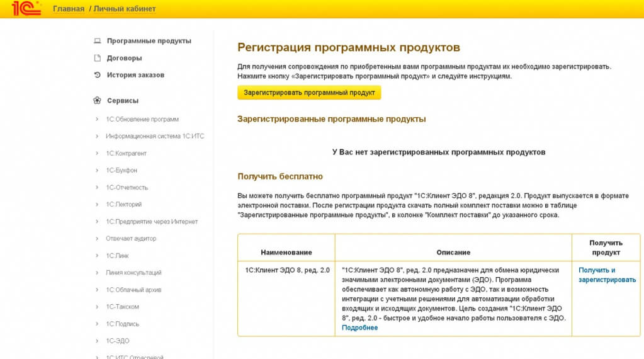Click chevron before 1С:Контрагент
The width and height of the screenshot is (644, 359).
(x=97, y=153)
